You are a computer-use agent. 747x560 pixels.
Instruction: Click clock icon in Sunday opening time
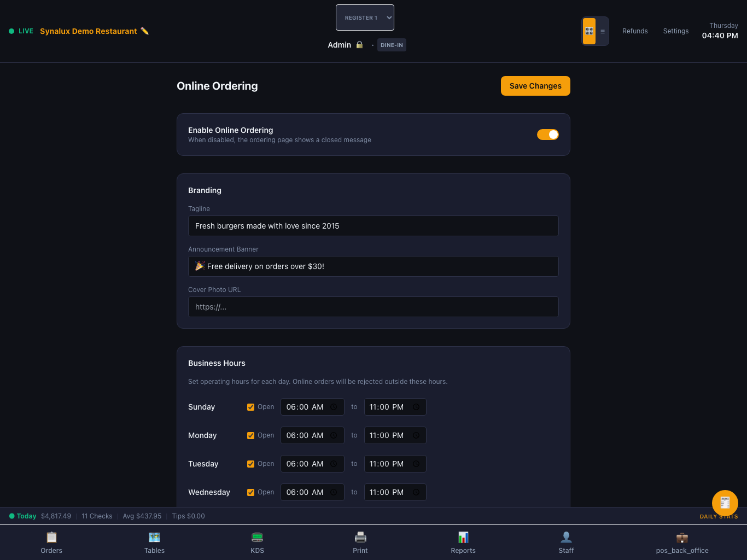point(334,407)
